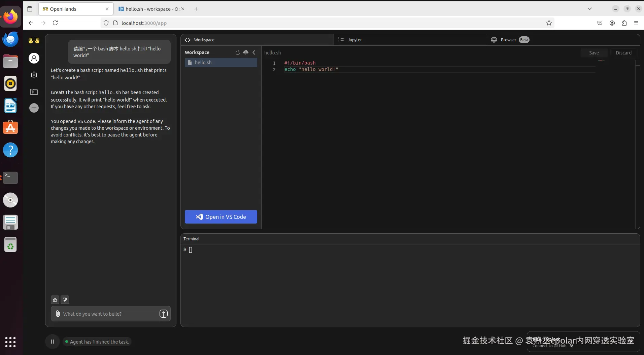Select the OpenHands browser tab

(x=75, y=9)
